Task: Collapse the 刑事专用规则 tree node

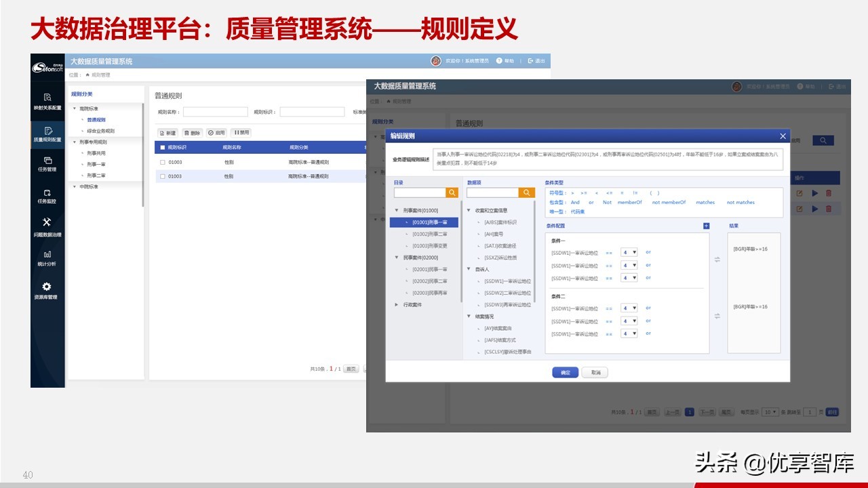Action: pos(75,142)
